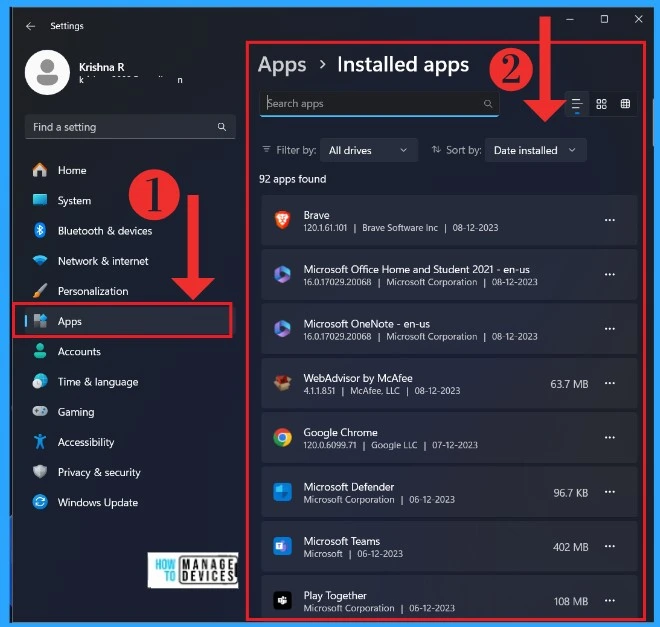Click inside the Search apps field
660x627 pixels.
pos(379,104)
